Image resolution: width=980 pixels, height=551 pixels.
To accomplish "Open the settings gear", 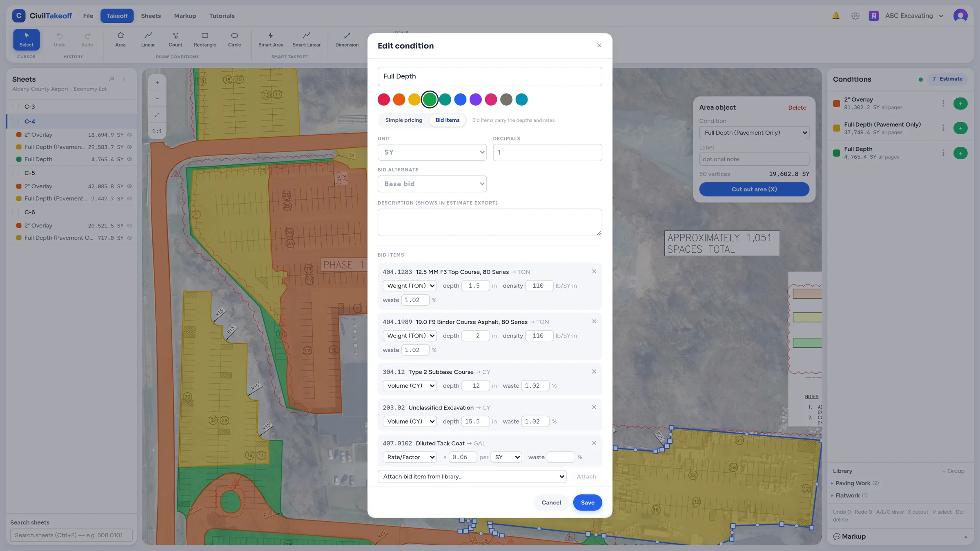I will coord(855,16).
